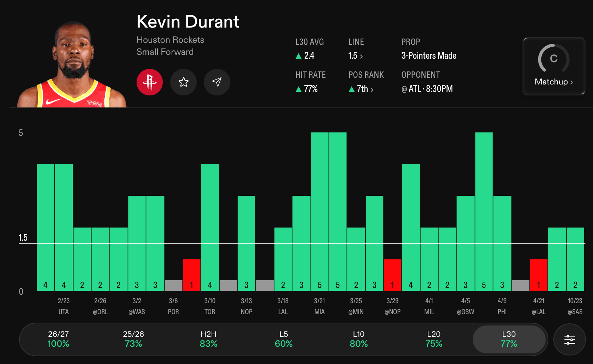Screen dimensions: 593x364
Task: Click Kevin Durant's player headshot
Action: tap(72, 64)
